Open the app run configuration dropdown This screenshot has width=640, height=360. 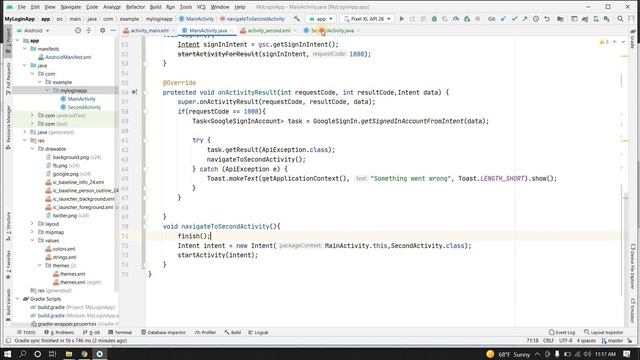(321, 19)
